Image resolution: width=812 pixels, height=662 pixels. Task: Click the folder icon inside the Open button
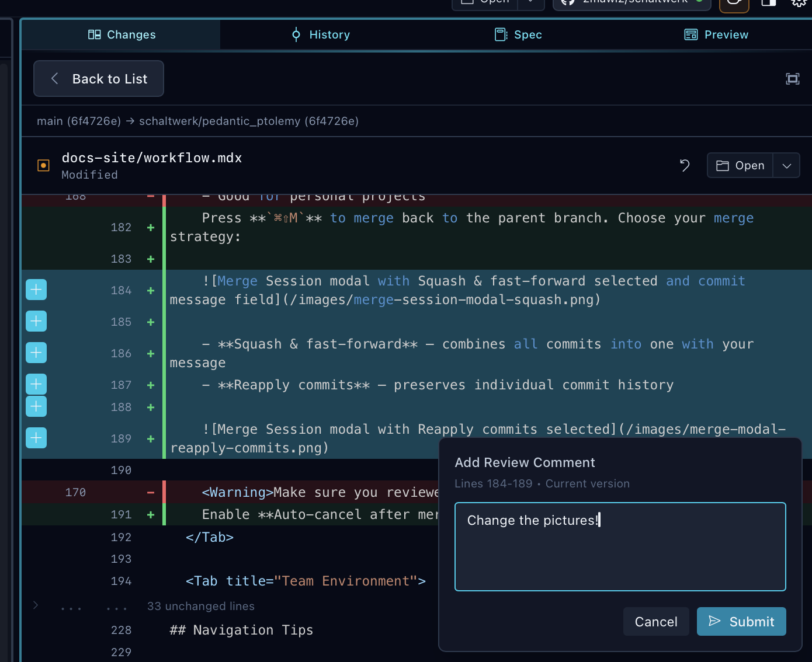pyautogui.click(x=723, y=165)
